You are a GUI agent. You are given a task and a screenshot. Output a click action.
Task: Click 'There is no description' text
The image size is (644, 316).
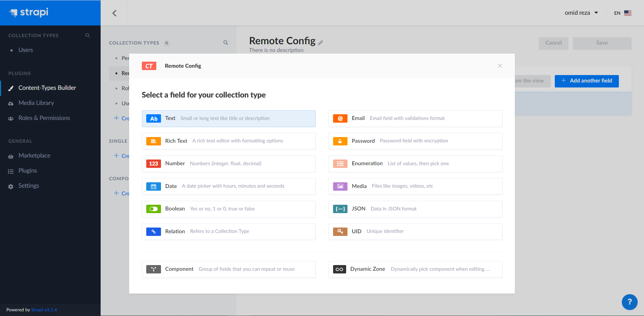276,50
